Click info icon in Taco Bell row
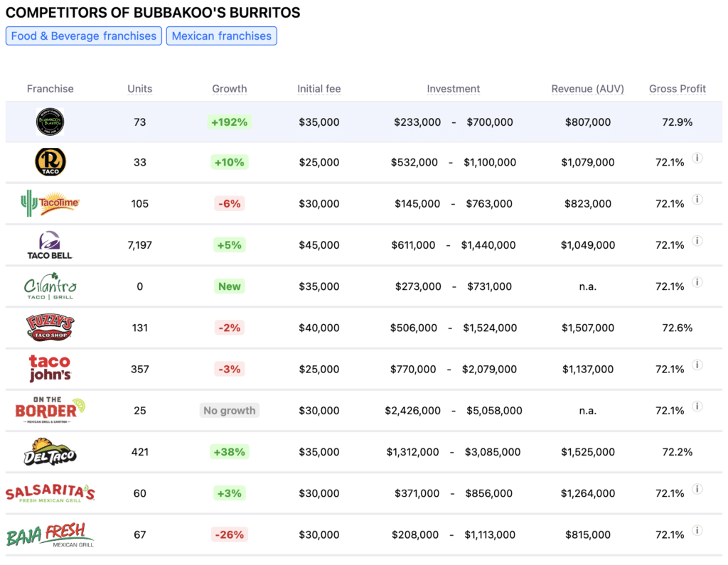 point(697,240)
